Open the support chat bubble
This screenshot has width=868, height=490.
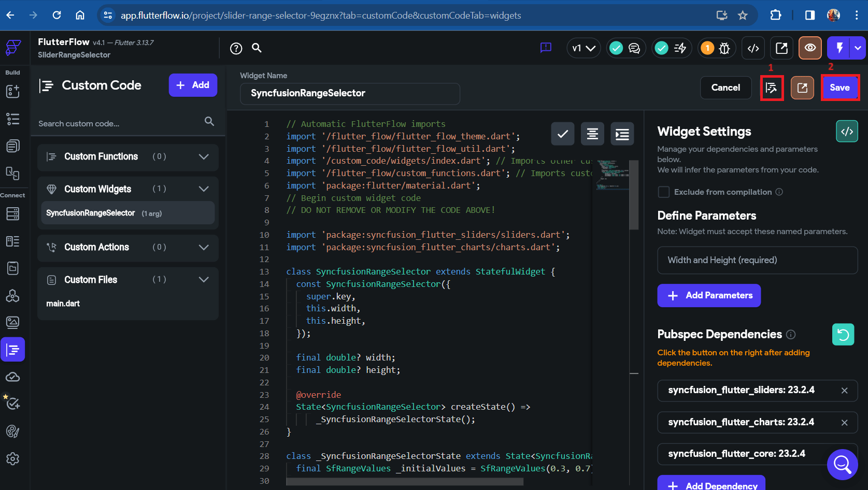point(842,464)
